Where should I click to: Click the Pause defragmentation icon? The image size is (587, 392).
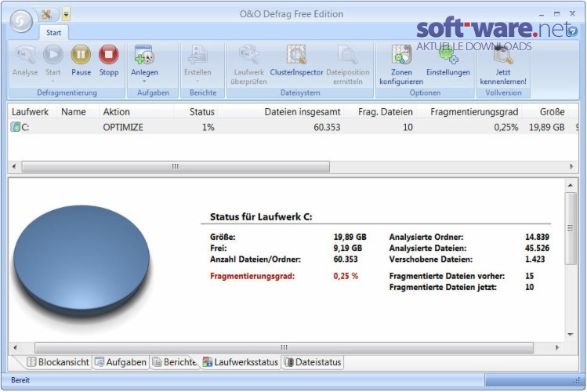coord(81,55)
